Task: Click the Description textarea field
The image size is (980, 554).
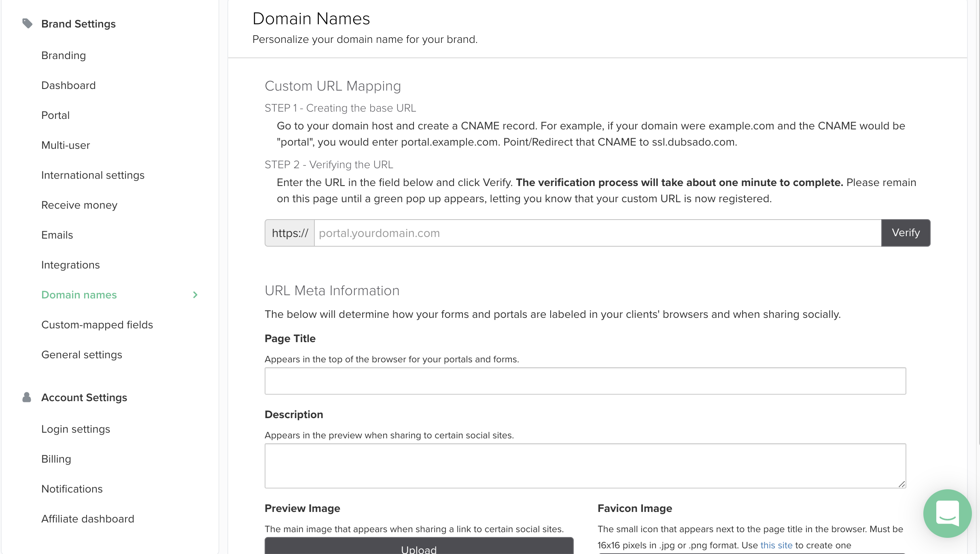Action: tap(585, 466)
